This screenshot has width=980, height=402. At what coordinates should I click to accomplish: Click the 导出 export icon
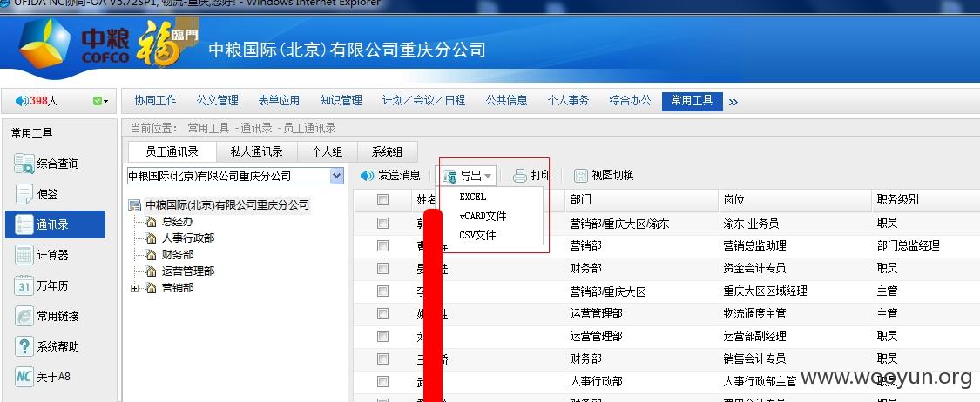[x=450, y=177]
